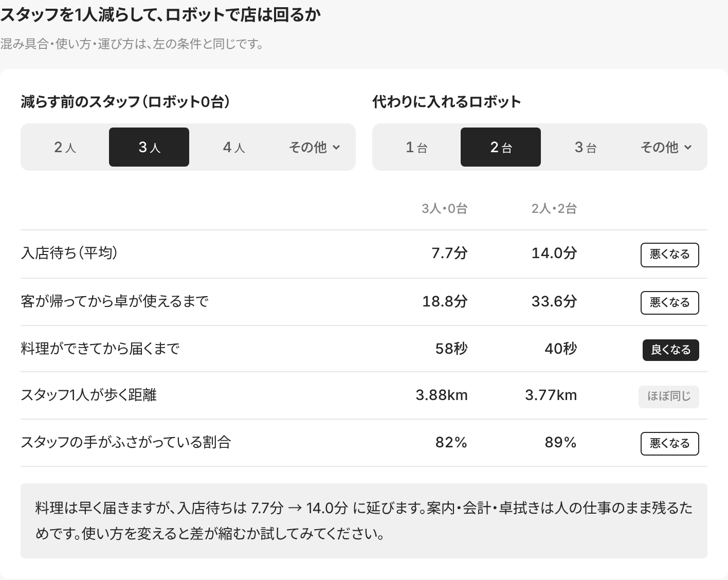Image resolution: width=728 pixels, height=580 pixels.
Task: Click the 代わりに入れるロボット heading
Action: pos(447,102)
